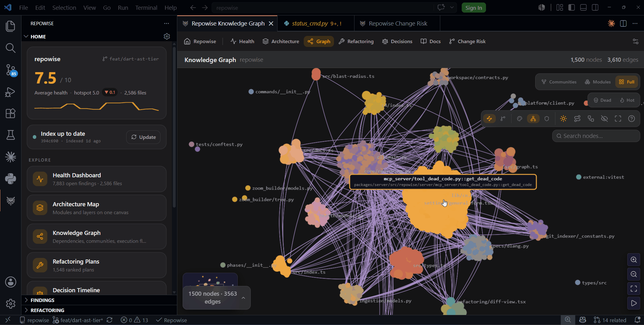Open Health Dashboard card
The width and height of the screenshot is (644, 325).
click(x=97, y=179)
